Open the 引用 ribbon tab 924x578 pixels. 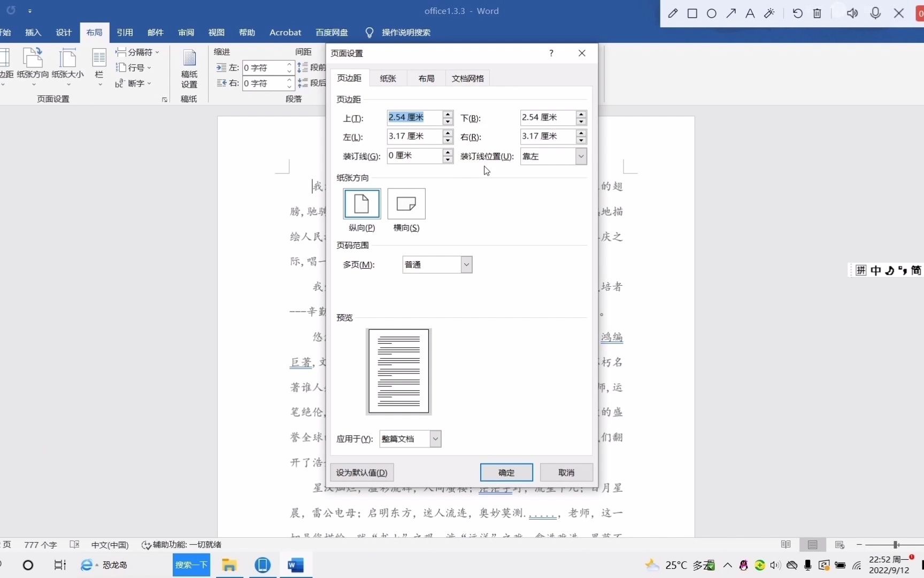pyautogui.click(x=125, y=33)
